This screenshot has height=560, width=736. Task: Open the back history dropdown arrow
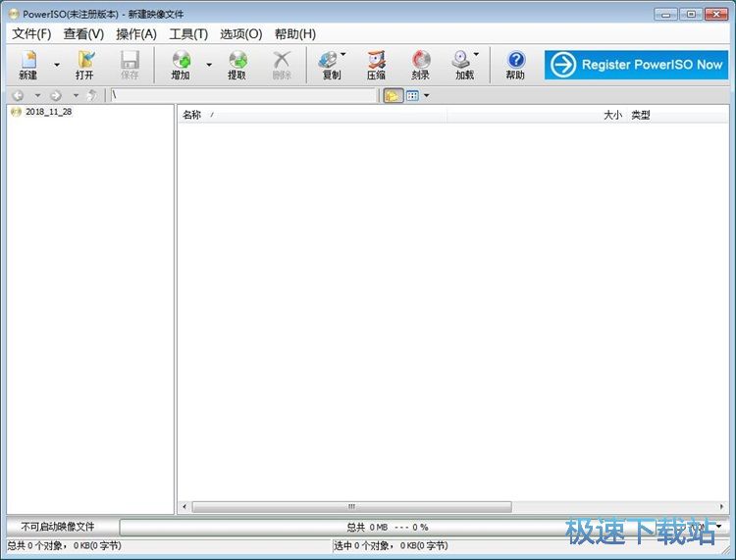(37, 96)
